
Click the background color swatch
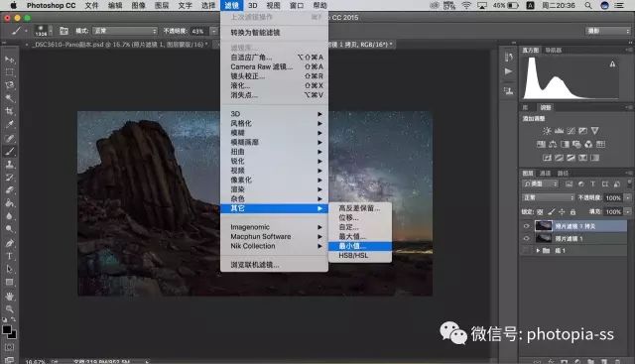pos(13,335)
